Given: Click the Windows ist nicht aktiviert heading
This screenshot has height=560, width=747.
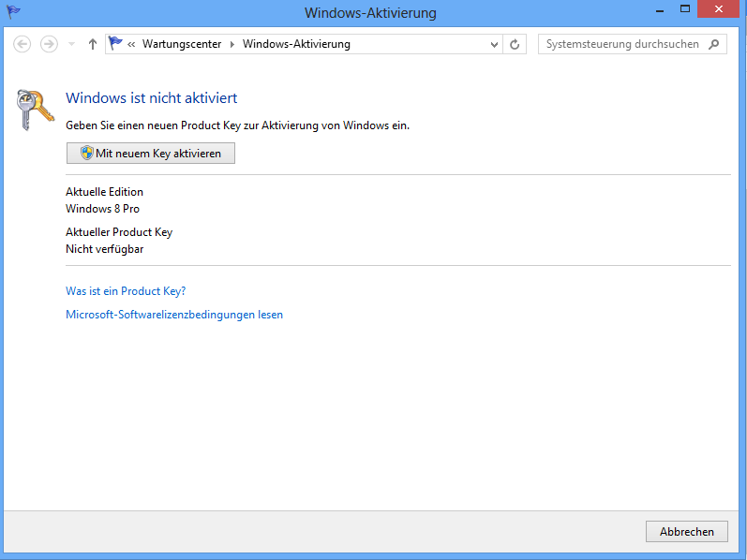Looking at the screenshot, I should 152,97.
